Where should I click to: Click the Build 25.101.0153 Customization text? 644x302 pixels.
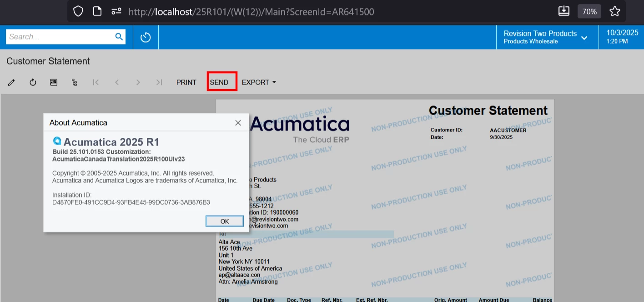101,151
